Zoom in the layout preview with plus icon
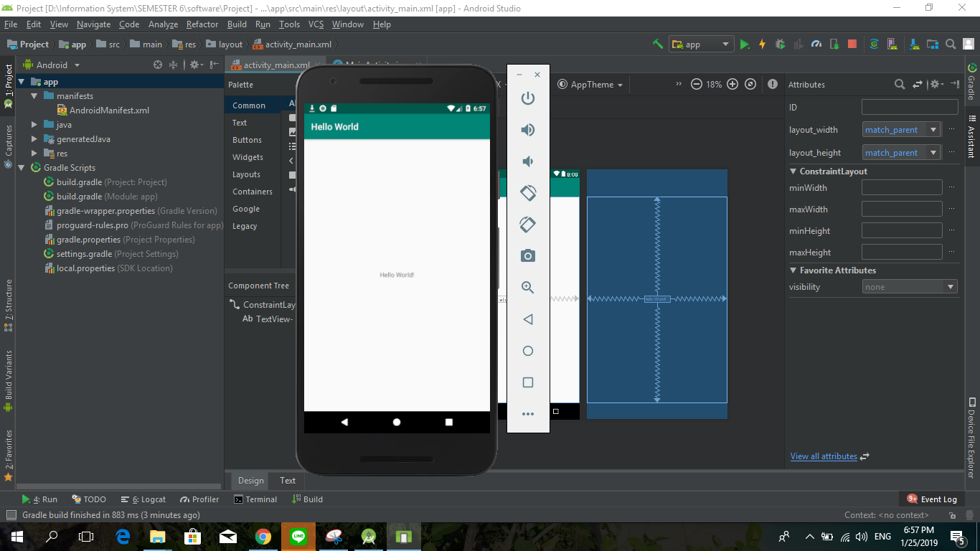This screenshot has width=980, height=551. [x=732, y=84]
